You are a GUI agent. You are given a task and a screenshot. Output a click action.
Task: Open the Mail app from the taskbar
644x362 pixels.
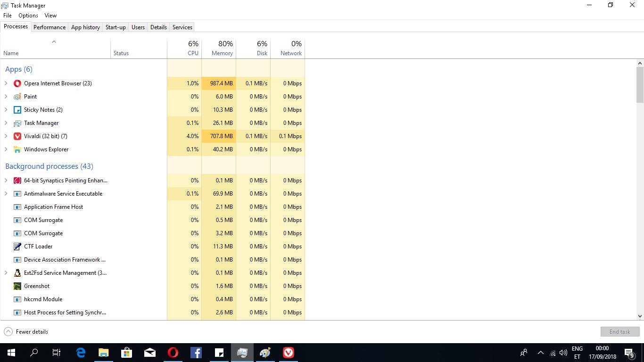coord(150,353)
